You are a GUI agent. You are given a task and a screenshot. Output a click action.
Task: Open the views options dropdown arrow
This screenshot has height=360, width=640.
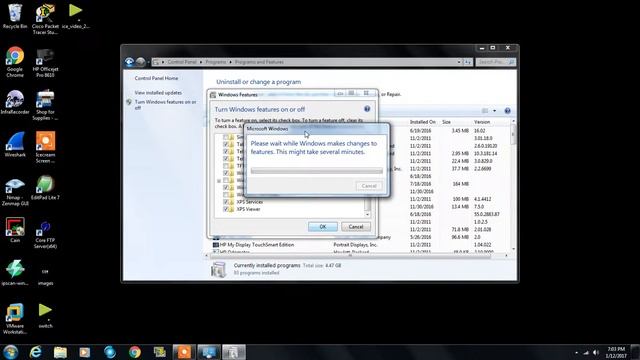495,111
